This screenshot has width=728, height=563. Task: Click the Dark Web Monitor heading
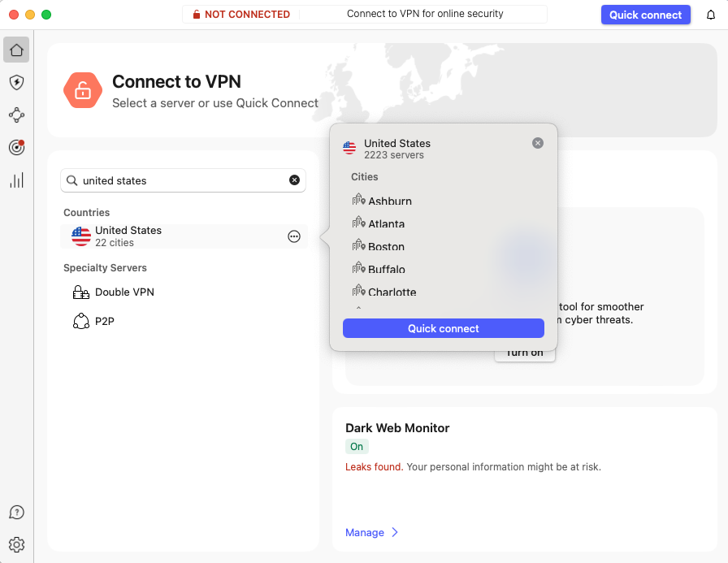click(x=397, y=428)
